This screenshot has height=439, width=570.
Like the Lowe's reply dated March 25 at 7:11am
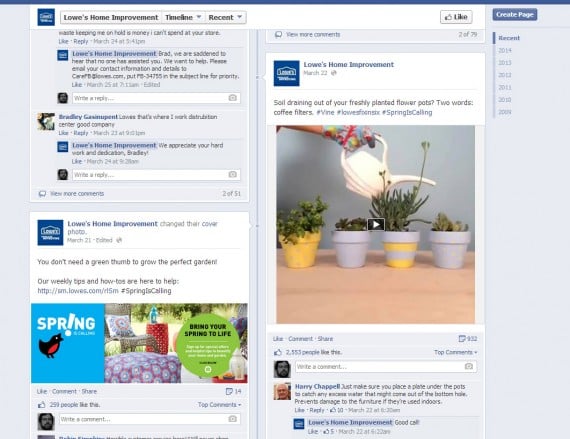(77, 85)
